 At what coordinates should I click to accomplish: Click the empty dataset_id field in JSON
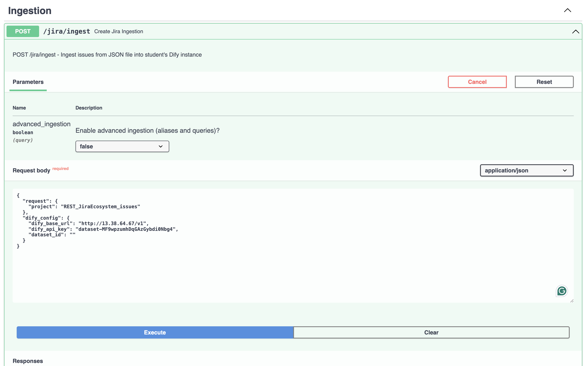click(73, 234)
